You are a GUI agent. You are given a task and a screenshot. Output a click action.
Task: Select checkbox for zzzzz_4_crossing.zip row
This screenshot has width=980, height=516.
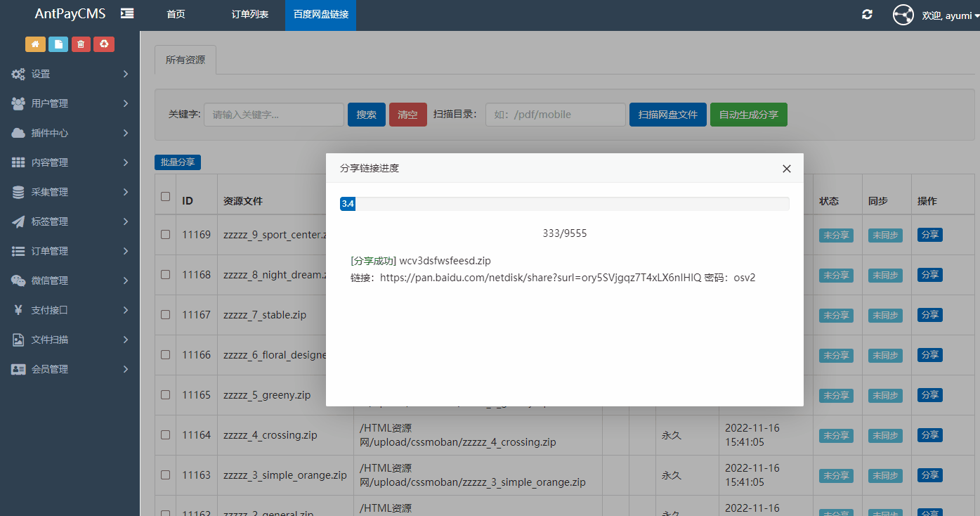(x=166, y=435)
